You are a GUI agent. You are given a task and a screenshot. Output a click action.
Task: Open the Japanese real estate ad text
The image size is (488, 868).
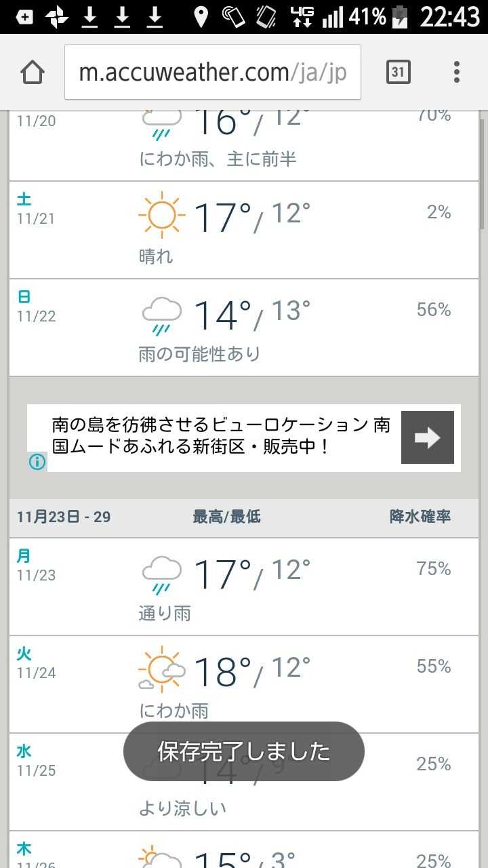click(220, 436)
